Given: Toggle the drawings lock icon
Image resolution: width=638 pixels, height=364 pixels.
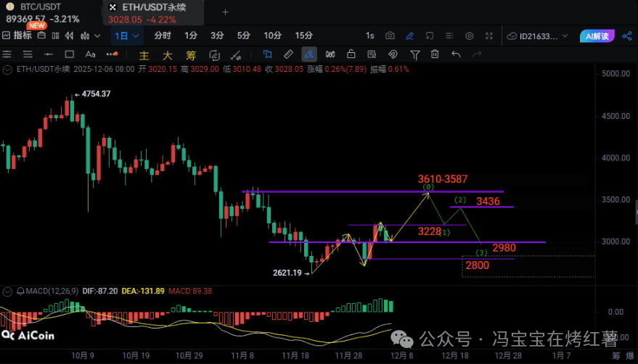Looking at the screenshot, I should (x=351, y=54).
